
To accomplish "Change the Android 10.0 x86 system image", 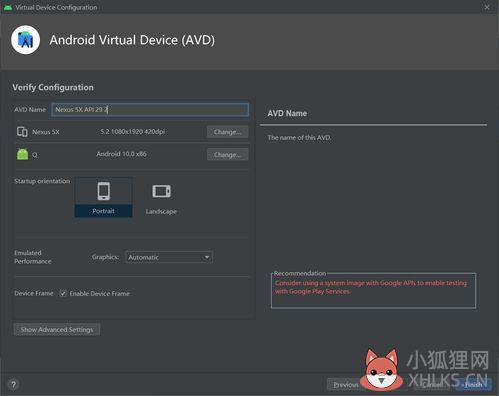I will coord(227,155).
